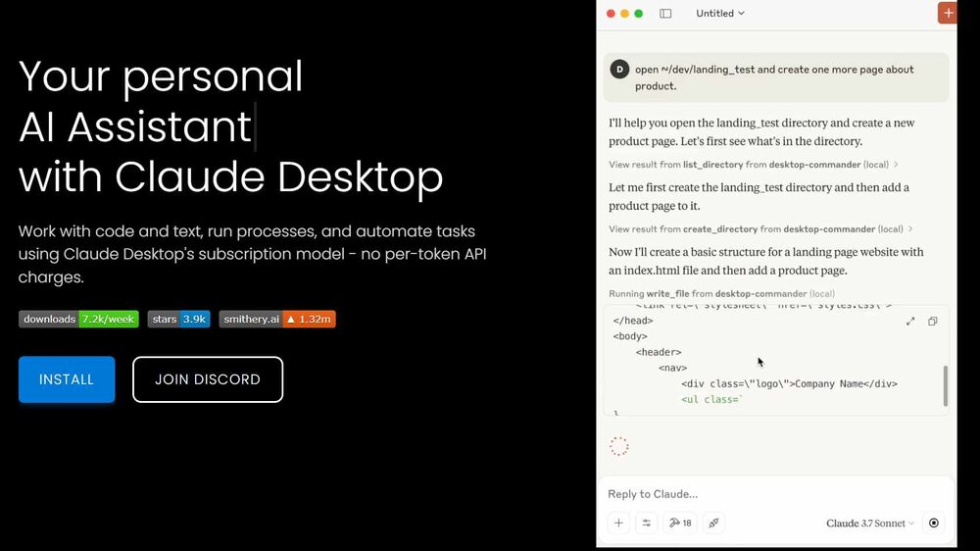Screen dimensions: 980x551
Task: Click the code block vertical scrollbar
Action: [945, 386]
